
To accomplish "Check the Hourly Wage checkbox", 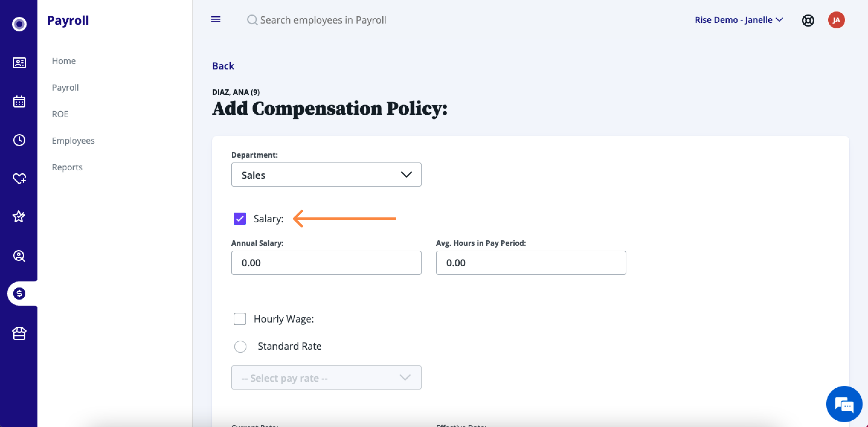I will click(240, 319).
